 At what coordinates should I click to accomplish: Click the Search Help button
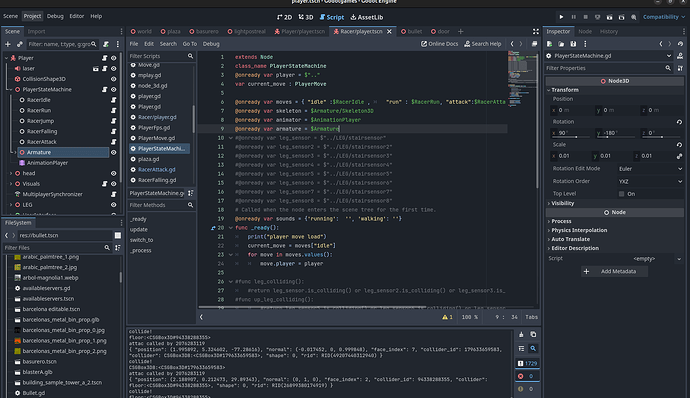(482, 44)
